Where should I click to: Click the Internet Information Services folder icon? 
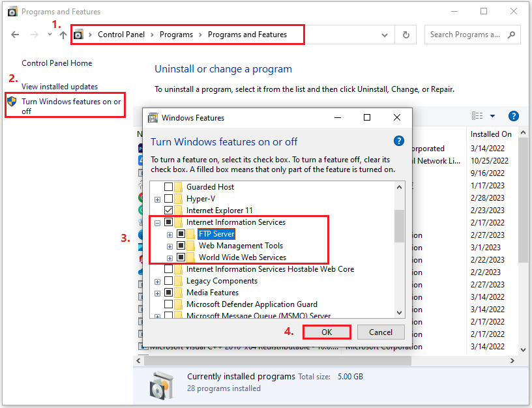[179, 222]
